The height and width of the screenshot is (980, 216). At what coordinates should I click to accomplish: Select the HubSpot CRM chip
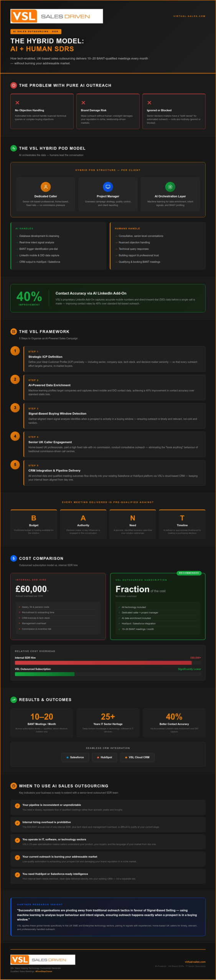(x=105, y=757)
